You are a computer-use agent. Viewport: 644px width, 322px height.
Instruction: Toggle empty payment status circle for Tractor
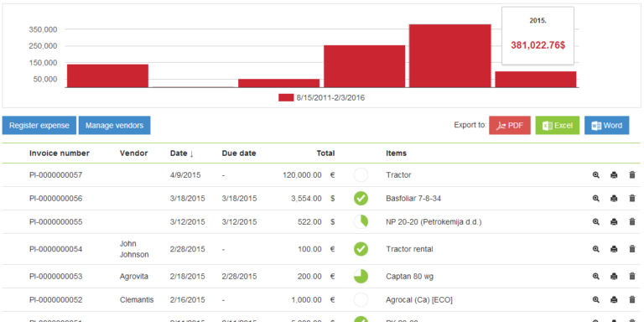click(361, 175)
